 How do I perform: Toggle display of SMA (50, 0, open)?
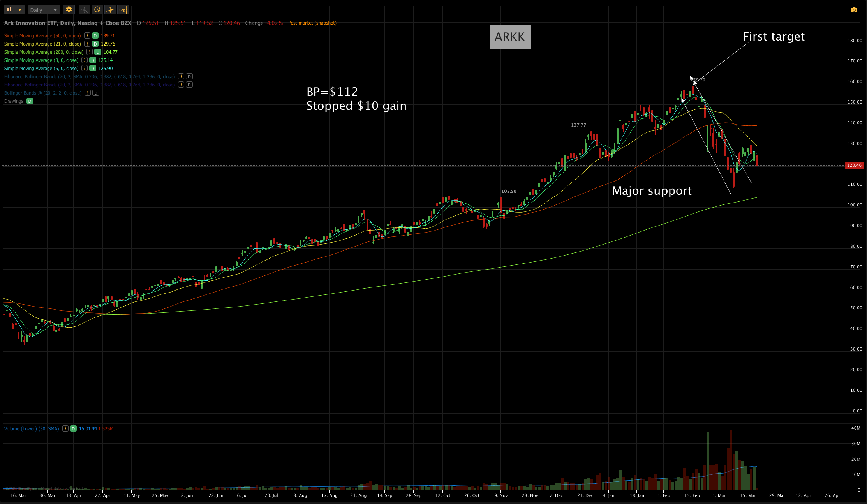click(x=95, y=35)
